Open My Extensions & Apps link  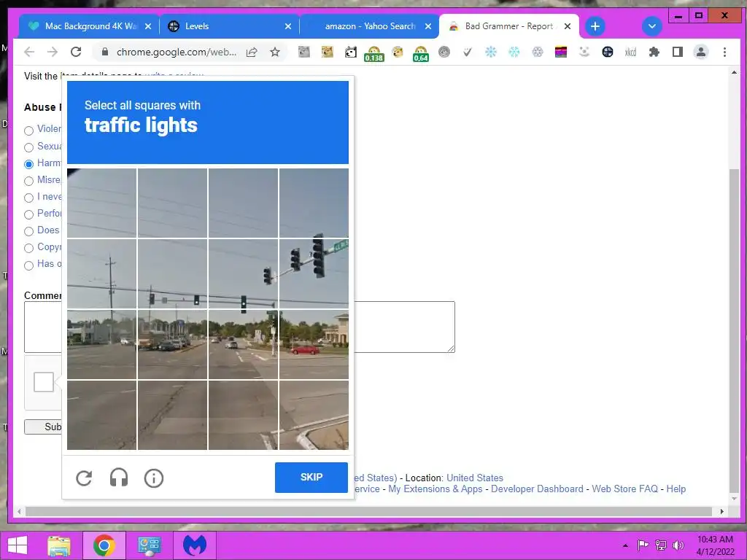(435, 489)
